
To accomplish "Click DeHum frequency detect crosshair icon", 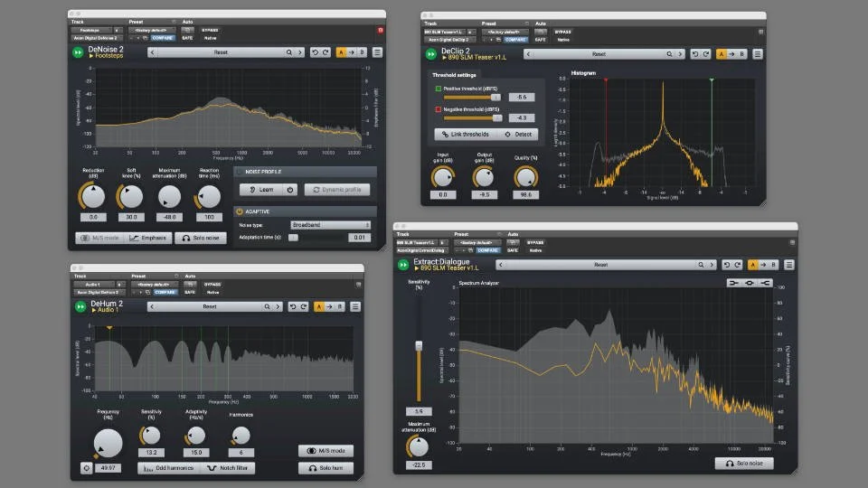I will [87, 468].
